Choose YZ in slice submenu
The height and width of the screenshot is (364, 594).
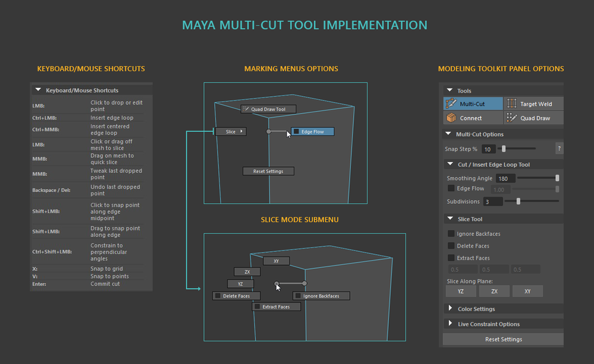(240, 284)
